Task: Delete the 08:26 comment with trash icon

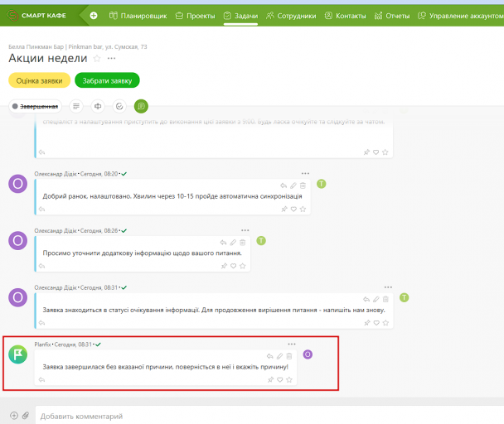Action: click(x=243, y=243)
